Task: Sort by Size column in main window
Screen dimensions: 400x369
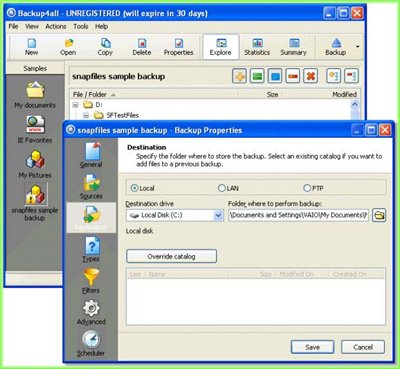Action: 261,95
